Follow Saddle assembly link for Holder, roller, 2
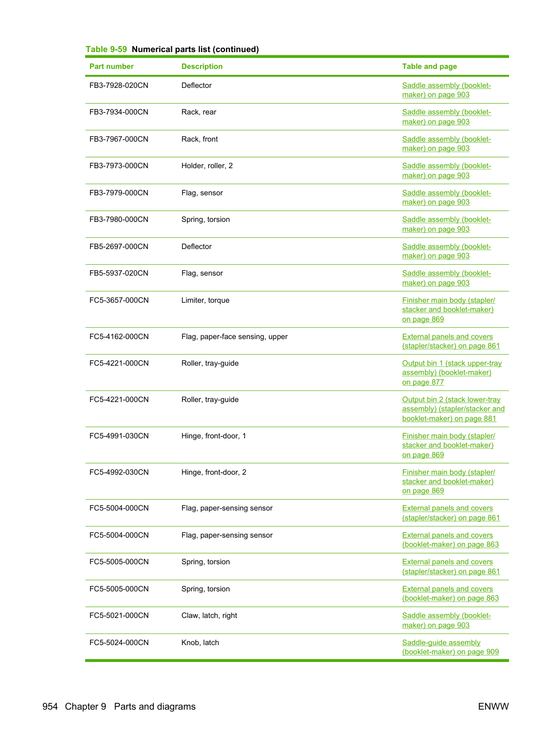The image size is (560, 746). pyautogui.click(x=446, y=170)
